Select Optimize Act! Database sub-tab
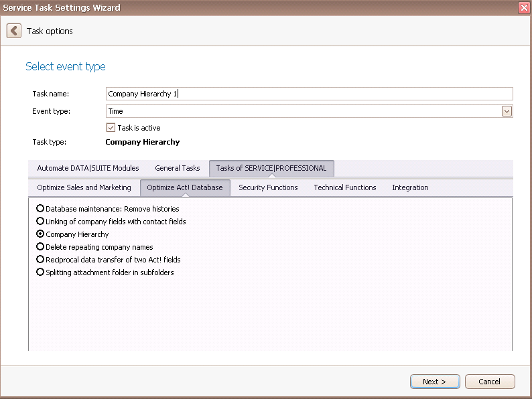Viewport: 532px width, 399px height. tap(185, 187)
